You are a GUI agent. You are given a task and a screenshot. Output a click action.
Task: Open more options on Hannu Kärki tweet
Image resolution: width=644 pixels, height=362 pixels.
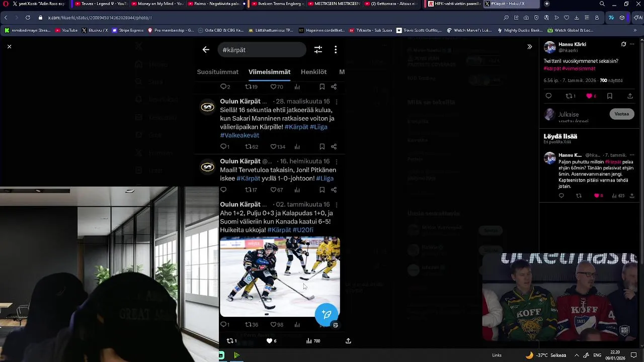pos(632,44)
